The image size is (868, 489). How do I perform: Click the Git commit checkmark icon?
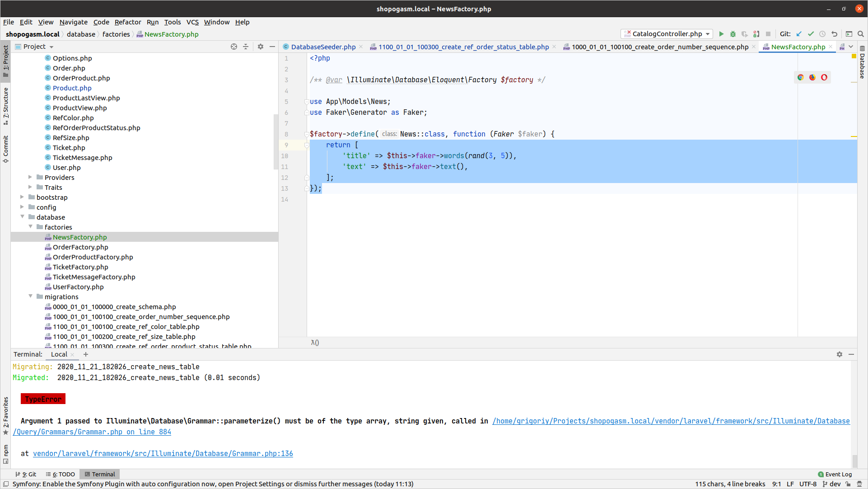point(811,34)
